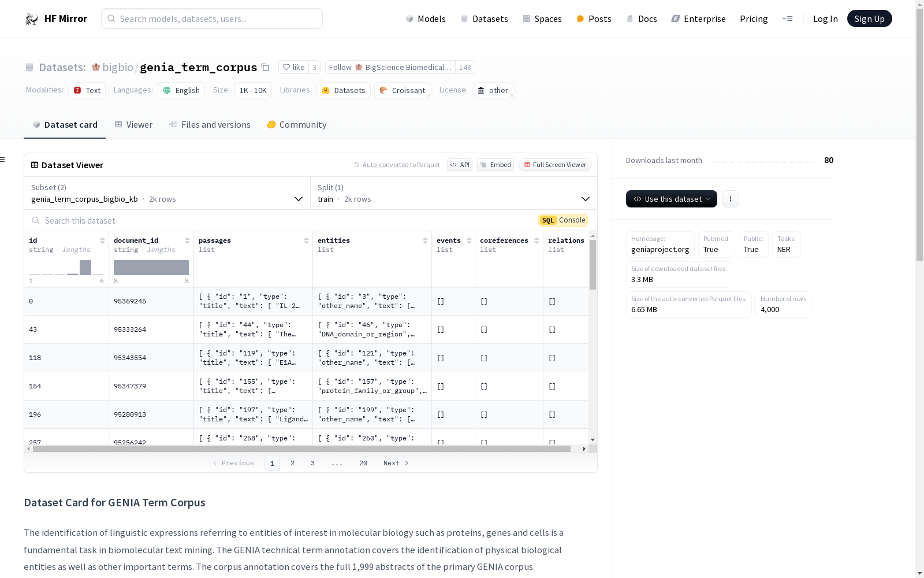924x578 pixels.
Task: Click the Datasets library tag
Action: 344,90
